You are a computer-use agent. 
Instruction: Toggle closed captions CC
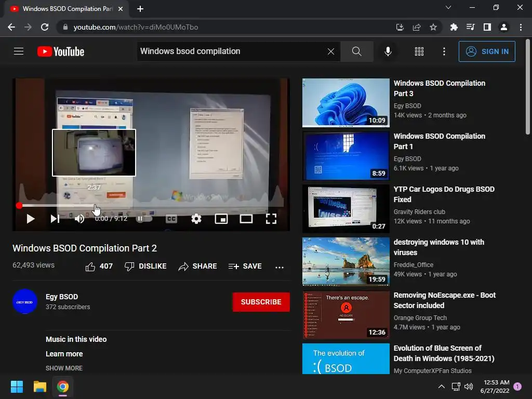coord(171,219)
